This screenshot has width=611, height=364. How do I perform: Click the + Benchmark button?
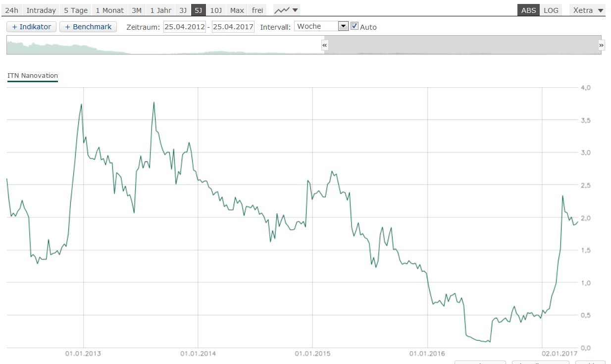88,27
